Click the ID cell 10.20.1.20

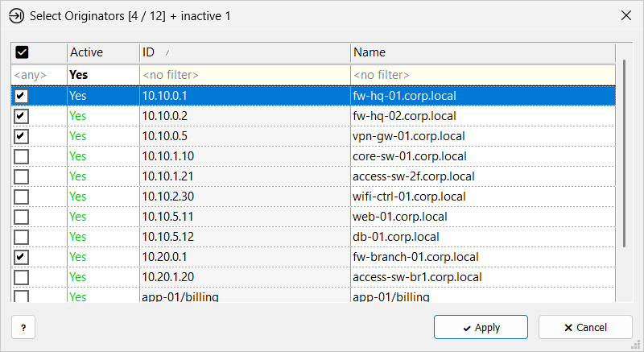click(245, 277)
